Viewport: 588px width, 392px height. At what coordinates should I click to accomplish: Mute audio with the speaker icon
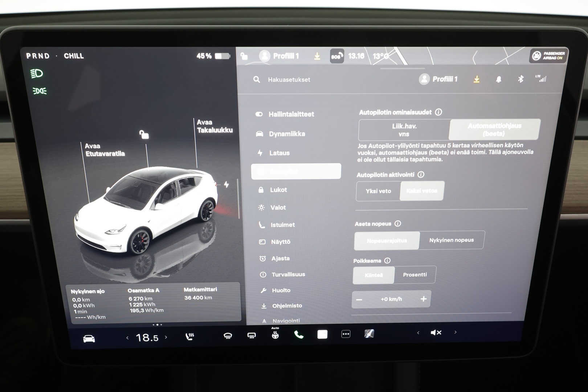(x=436, y=332)
